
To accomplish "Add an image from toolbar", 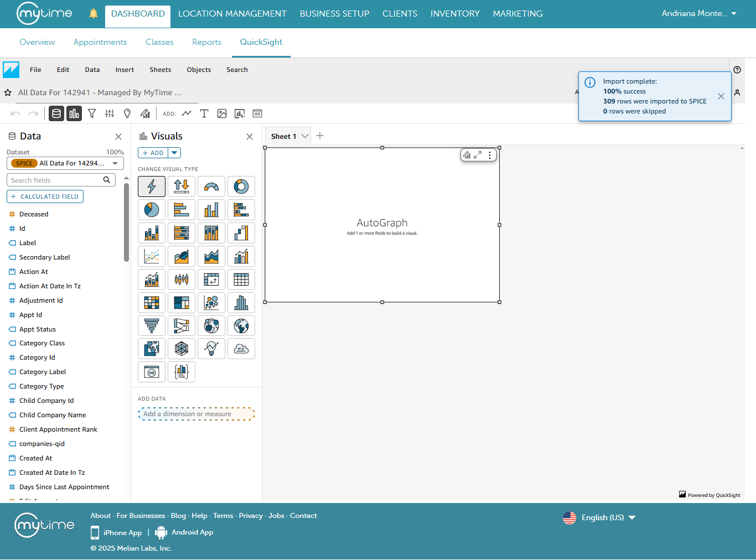I will point(222,113).
